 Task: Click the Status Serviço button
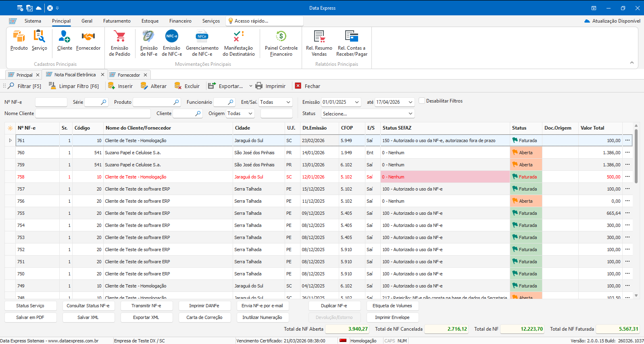[x=30, y=306]
